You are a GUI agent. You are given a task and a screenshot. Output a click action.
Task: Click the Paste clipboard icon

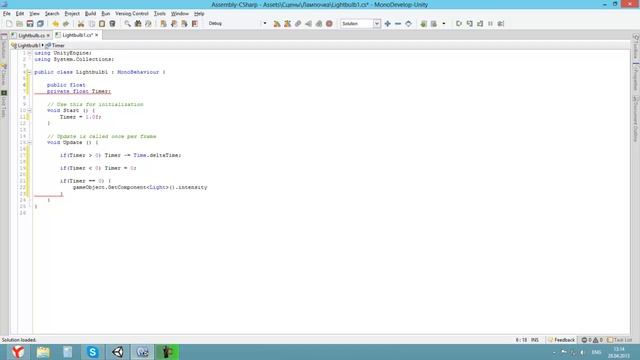tap(102, 24)
